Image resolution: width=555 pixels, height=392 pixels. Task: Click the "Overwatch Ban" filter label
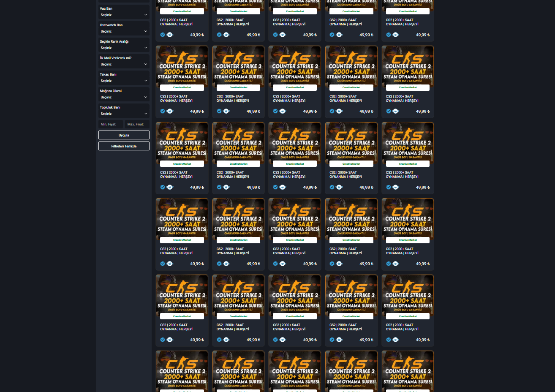pyautogui.click(x=111, y=25)
